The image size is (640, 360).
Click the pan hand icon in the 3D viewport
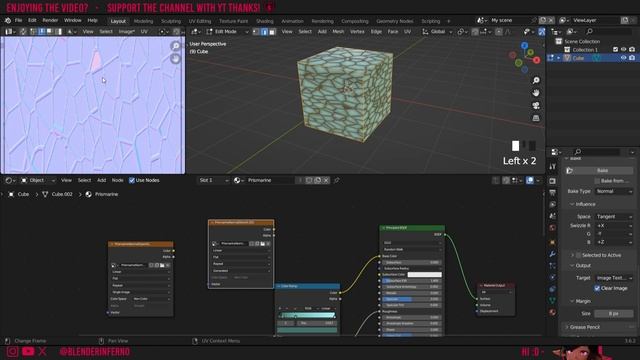(x=536, y=93)
